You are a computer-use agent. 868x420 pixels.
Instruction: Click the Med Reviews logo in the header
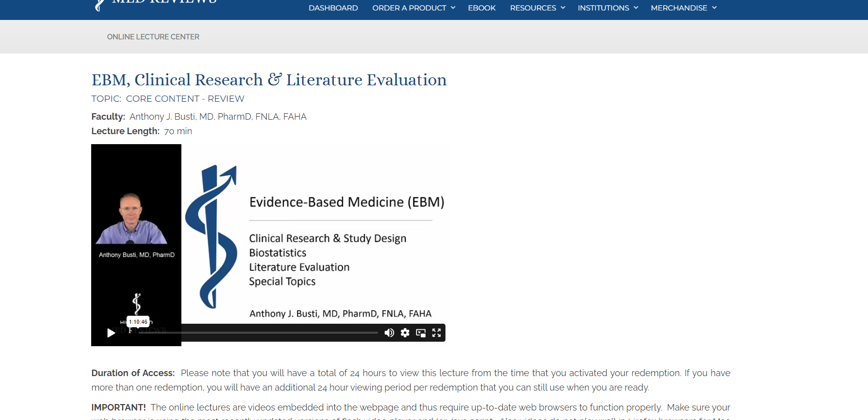155,4
